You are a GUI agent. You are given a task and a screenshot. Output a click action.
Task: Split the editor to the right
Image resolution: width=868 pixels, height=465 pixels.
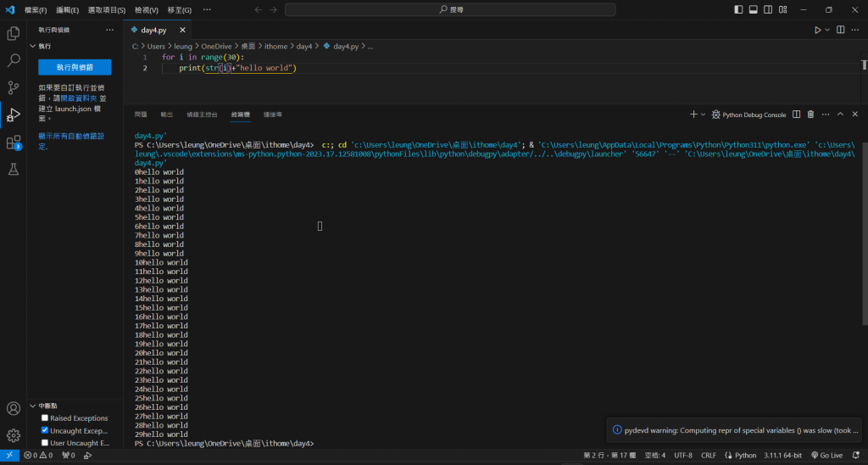point(840,30)
